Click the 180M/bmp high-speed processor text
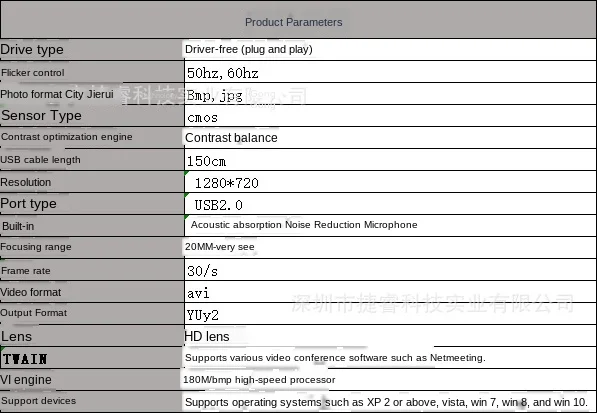The width and height of the screenshot is (597, 413). [x=259, y=380]
